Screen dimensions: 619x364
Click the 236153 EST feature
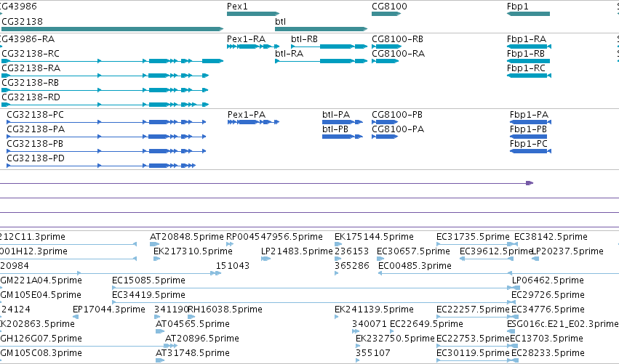pos(338,259)
